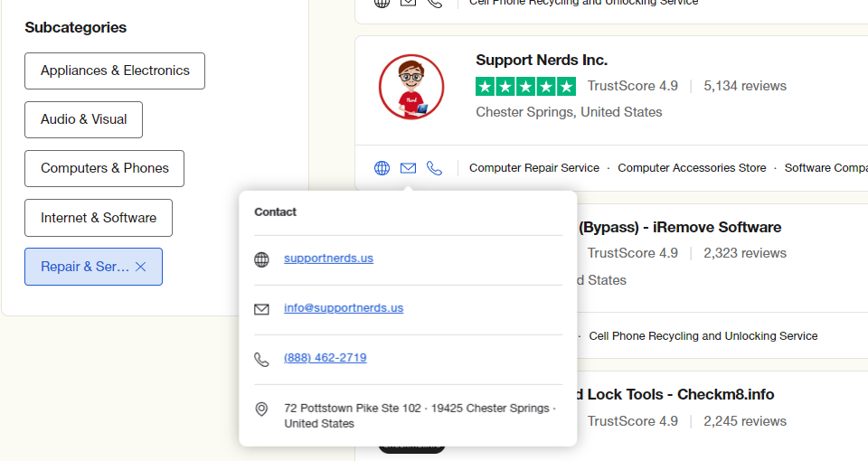
Task: Select Internet & Software subcategory
Action: tap(99, 218)
